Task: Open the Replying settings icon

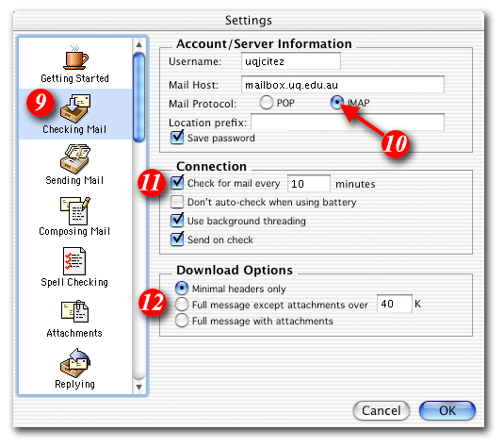Action: pos(75,363)
